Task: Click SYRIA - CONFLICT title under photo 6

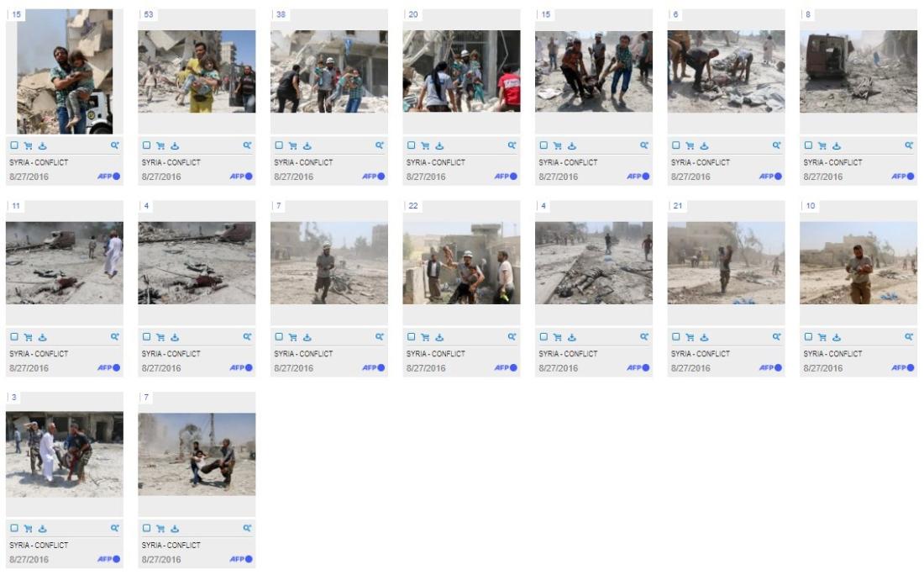Action: (x=700, y=162)
